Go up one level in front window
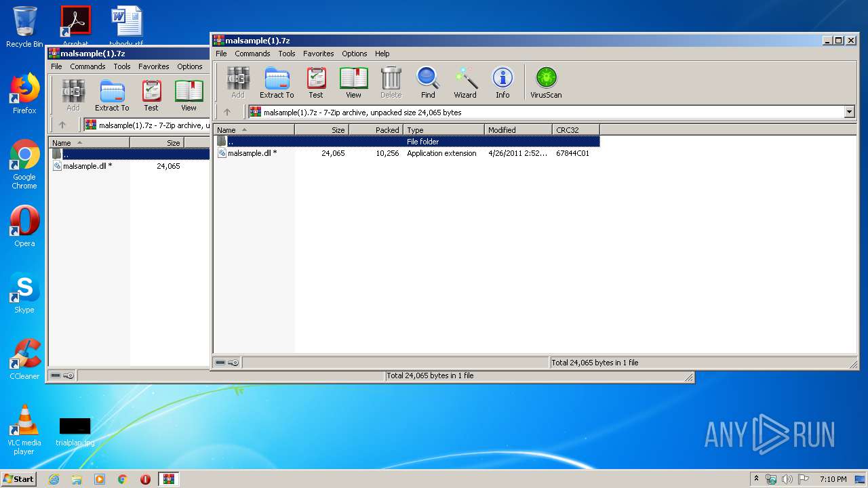 tap(227, 113)
